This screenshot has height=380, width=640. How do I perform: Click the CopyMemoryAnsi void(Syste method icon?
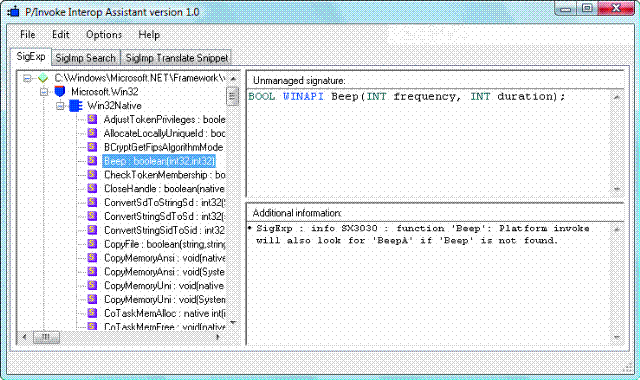click(x=92, y=271)
